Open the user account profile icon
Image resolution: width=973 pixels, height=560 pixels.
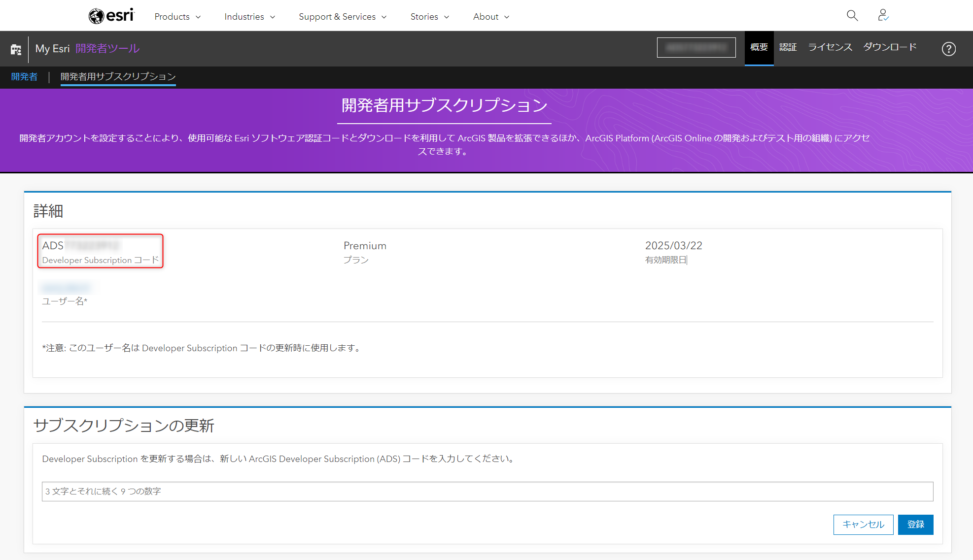click(x=883, y=16)
